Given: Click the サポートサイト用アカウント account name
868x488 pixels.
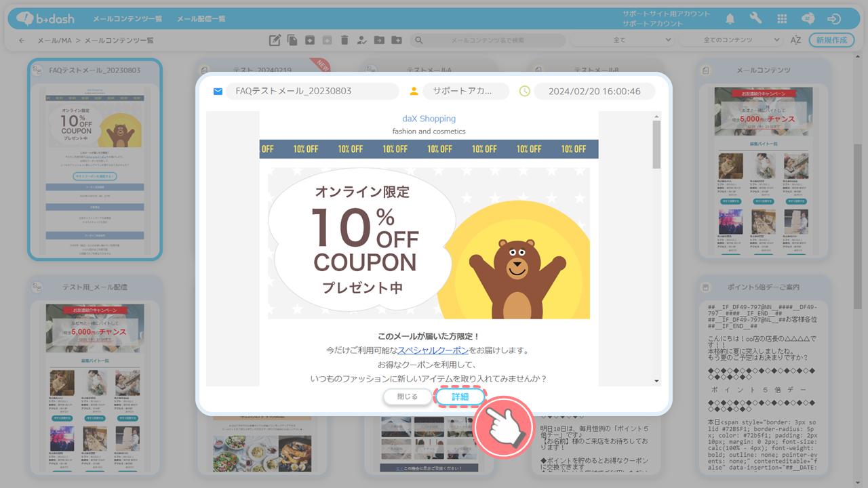Looking at the screenshot, I should point(667,14).
